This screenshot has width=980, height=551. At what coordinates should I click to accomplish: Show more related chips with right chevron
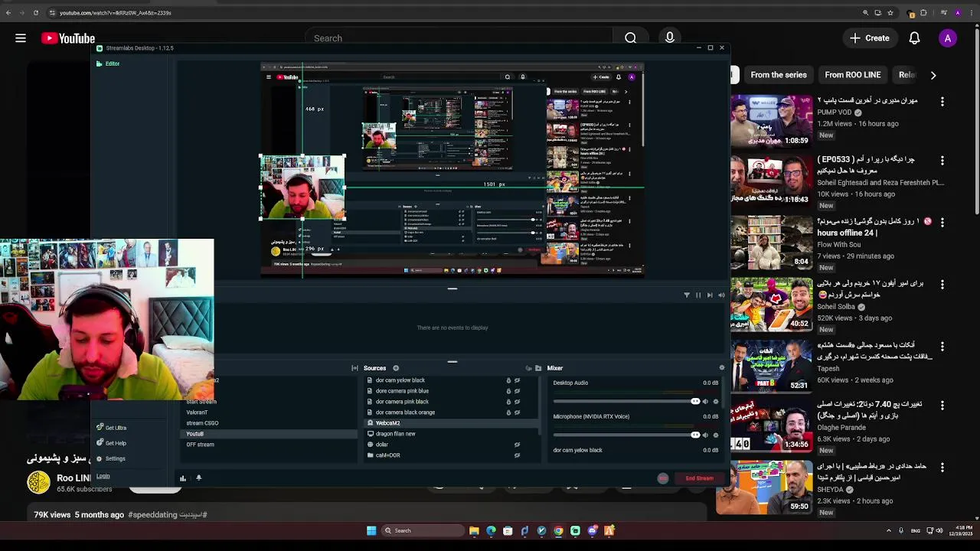click(933, 75)
